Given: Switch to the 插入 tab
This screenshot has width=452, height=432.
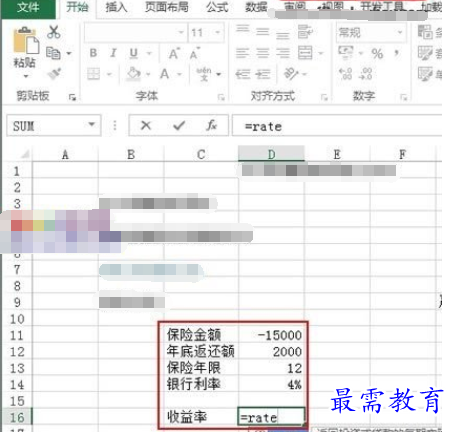Looking at the screenshot, I should 116,7.
